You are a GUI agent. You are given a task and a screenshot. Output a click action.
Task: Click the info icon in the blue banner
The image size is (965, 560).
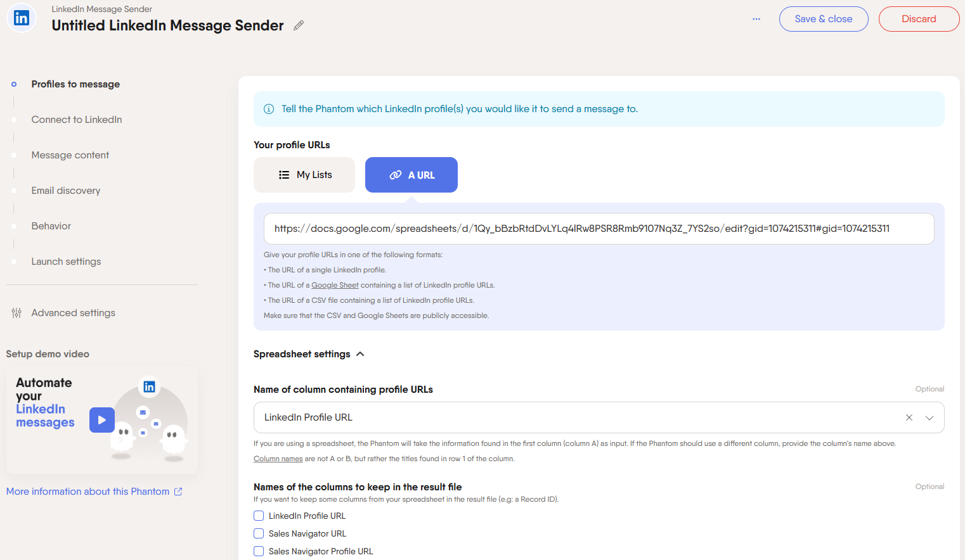[x=269, y=109]
